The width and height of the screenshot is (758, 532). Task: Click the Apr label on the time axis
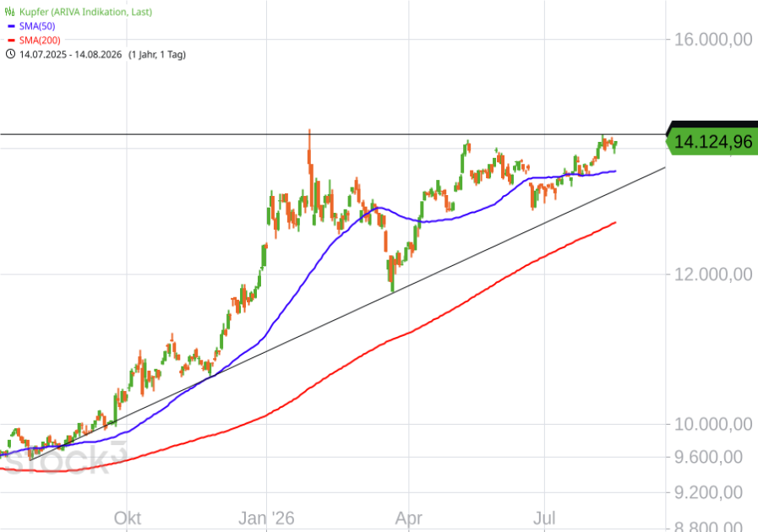point(408,518)
